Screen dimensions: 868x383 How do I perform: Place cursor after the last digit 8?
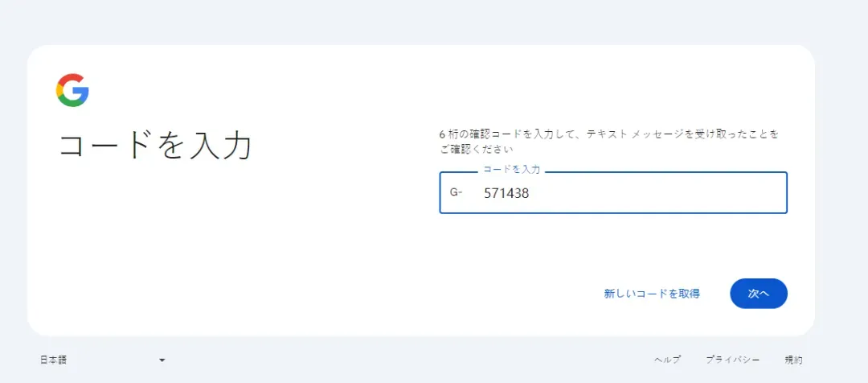point(530,193)
